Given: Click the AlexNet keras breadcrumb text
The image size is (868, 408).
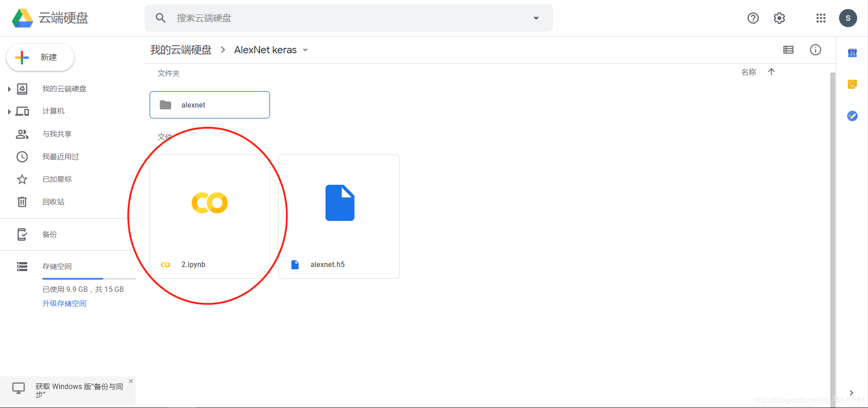Looking at the screenshot, I should (265, 50).
